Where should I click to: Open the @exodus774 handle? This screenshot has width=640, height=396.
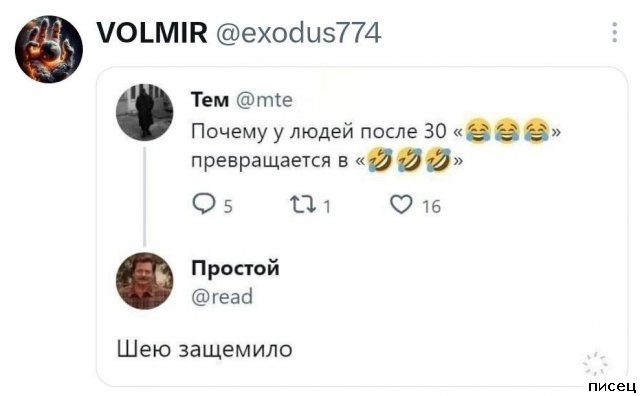(298, 33)
